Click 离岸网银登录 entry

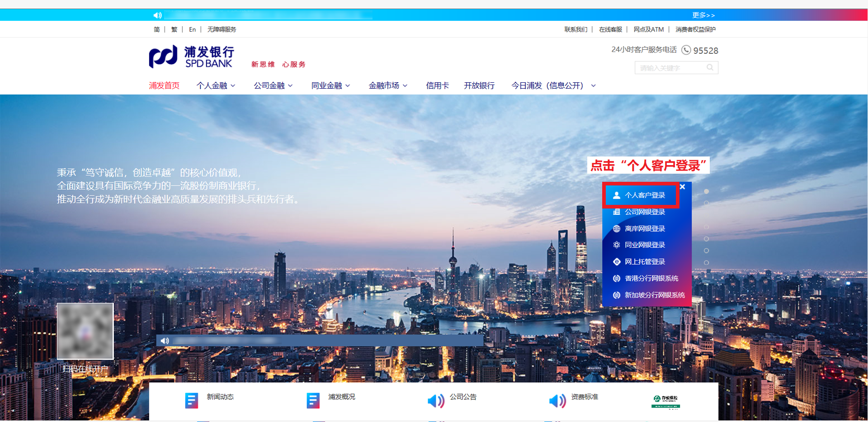(x=645, y=229)
